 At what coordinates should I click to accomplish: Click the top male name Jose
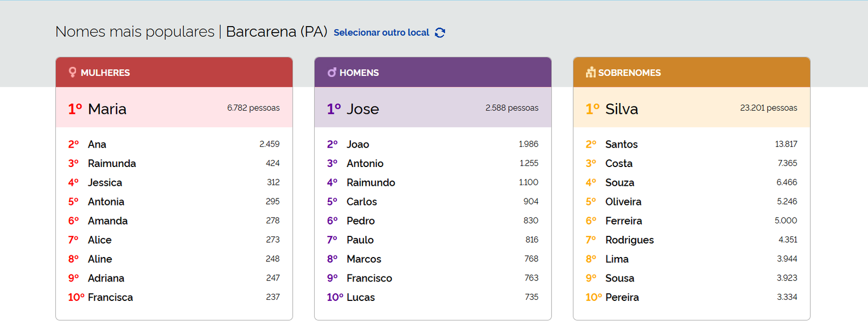pos(362,109)
